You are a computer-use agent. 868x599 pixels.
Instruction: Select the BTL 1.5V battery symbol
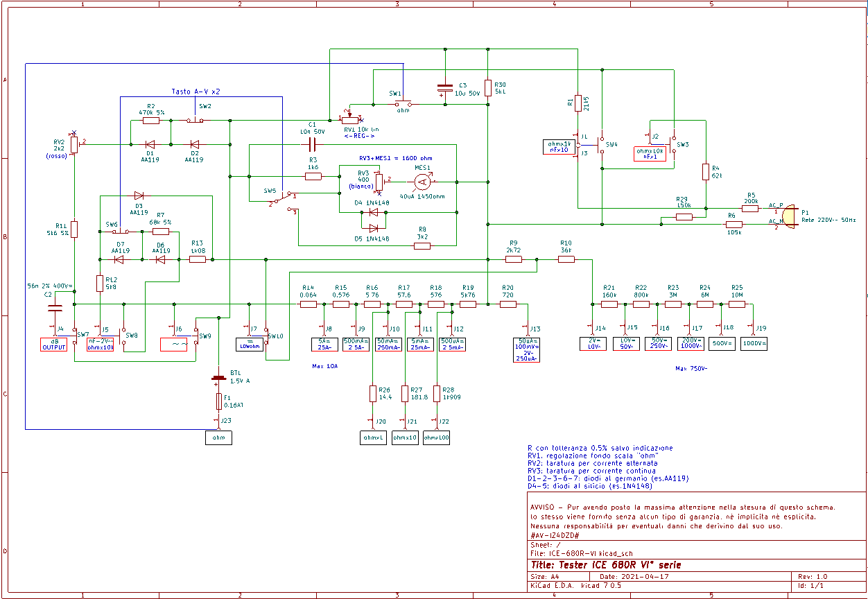219,379
